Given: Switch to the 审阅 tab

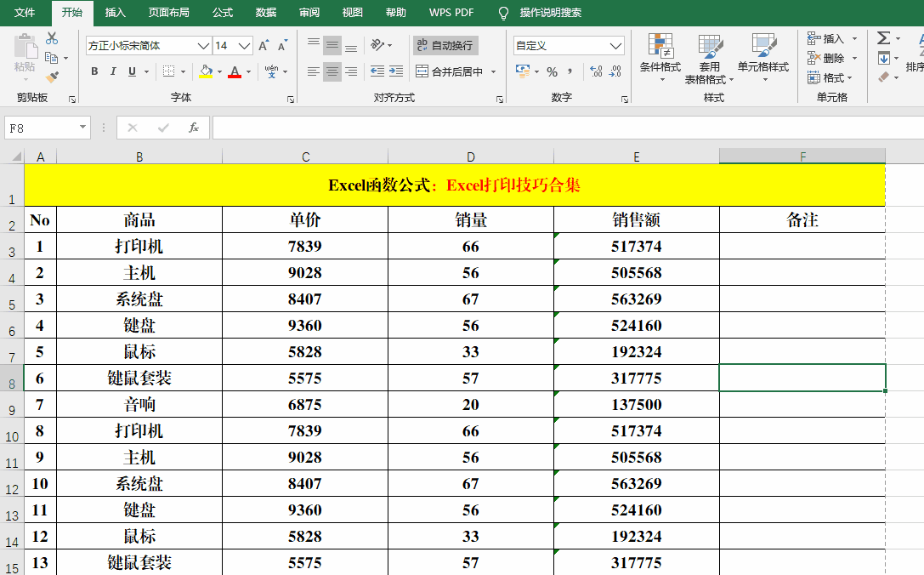Looking at the screenshot, I should tap(309, 13).
